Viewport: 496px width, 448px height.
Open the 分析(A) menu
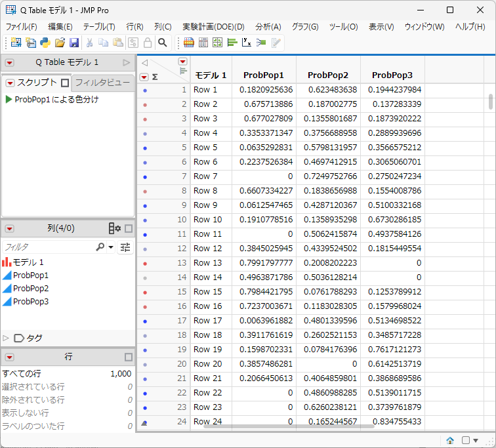click(268, 27)
